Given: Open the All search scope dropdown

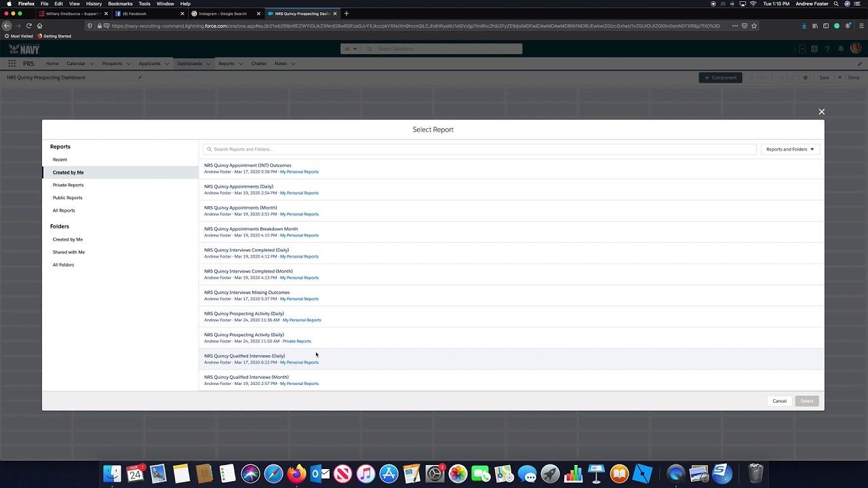Looking at the screenshot, I should 351,49.
